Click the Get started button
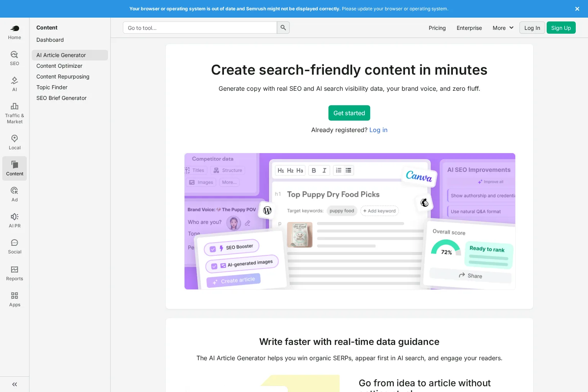 (349, 113)
